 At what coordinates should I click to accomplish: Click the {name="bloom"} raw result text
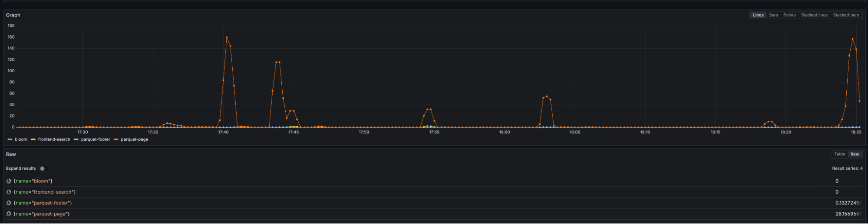pos(33,181)
